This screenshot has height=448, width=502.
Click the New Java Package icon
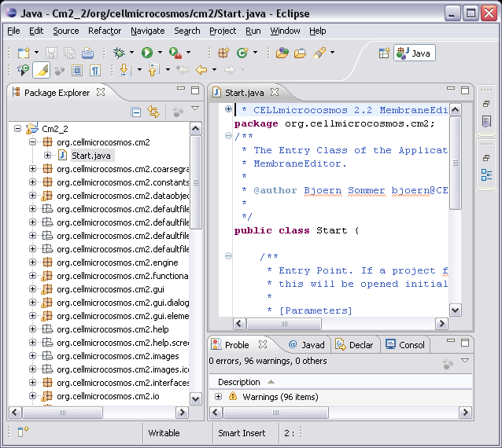coord(223,53)
